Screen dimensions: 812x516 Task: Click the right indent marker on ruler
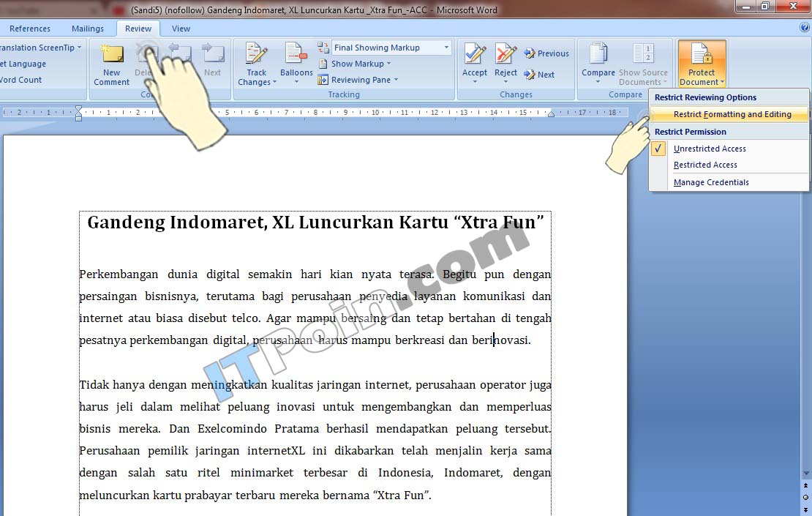point(551,114)
